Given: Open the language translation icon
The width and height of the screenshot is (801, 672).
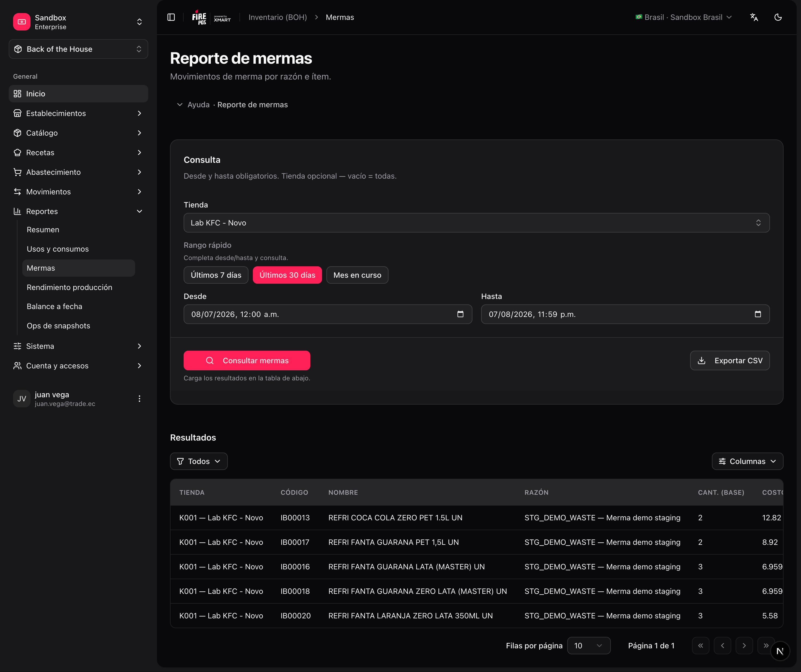Looking at the screenshot, I should coord(754,17).
